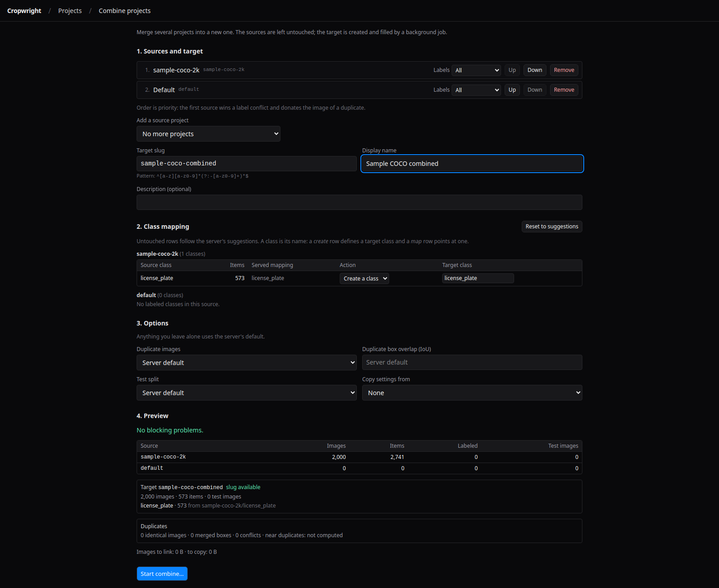Viewport: 719px width, 588px height.
Task: Click Down button on Default row
Action: point(535,90)
